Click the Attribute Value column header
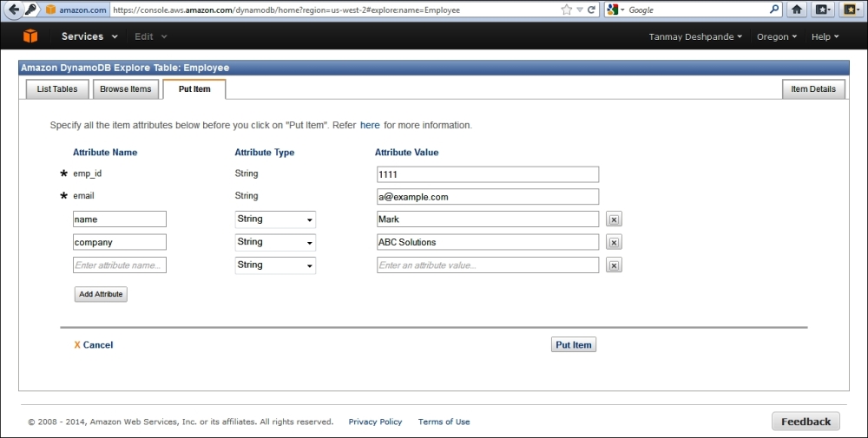Screen dimensions: 868x438 pos(406,153)
